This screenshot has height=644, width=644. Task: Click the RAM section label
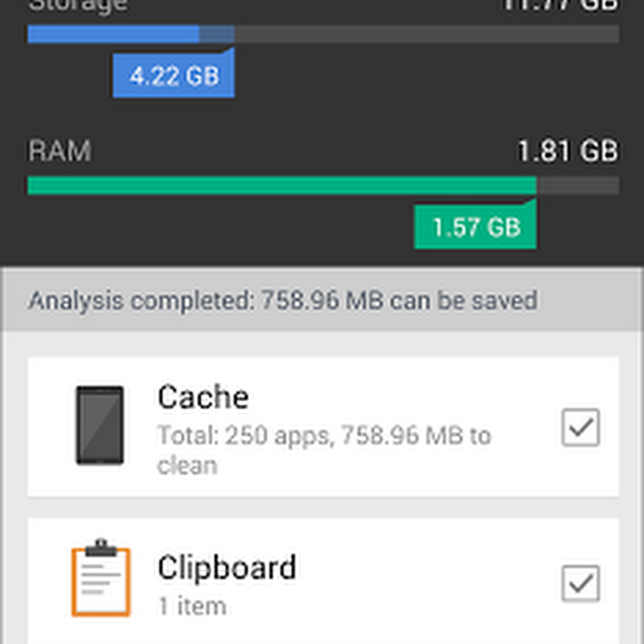[59, 152]
